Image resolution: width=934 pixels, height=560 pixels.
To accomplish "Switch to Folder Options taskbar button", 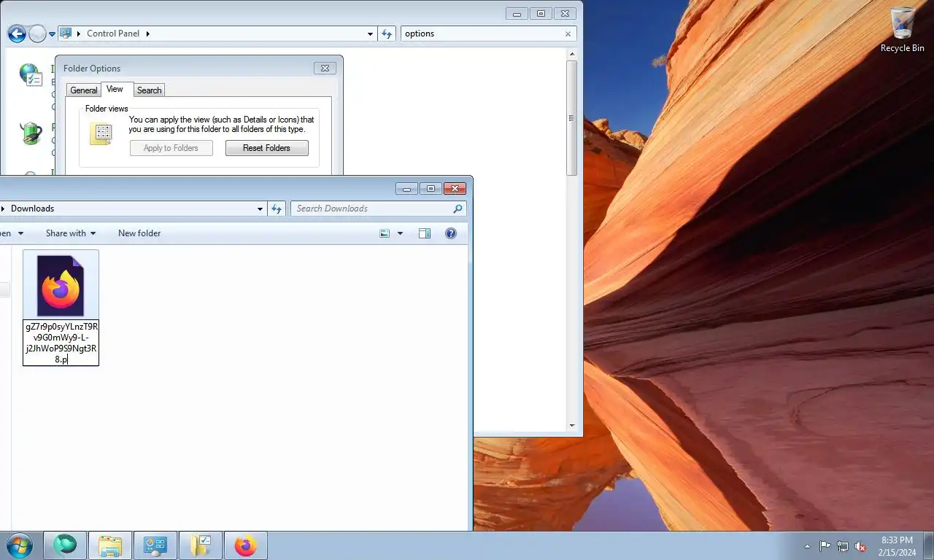I will click(200, 545).
